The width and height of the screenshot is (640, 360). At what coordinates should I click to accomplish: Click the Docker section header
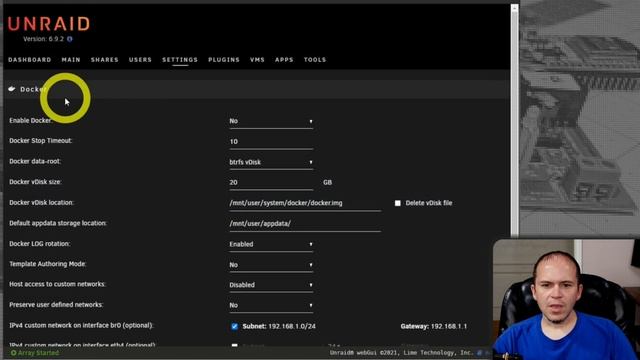pyautogui.click(x=256, y=89)
